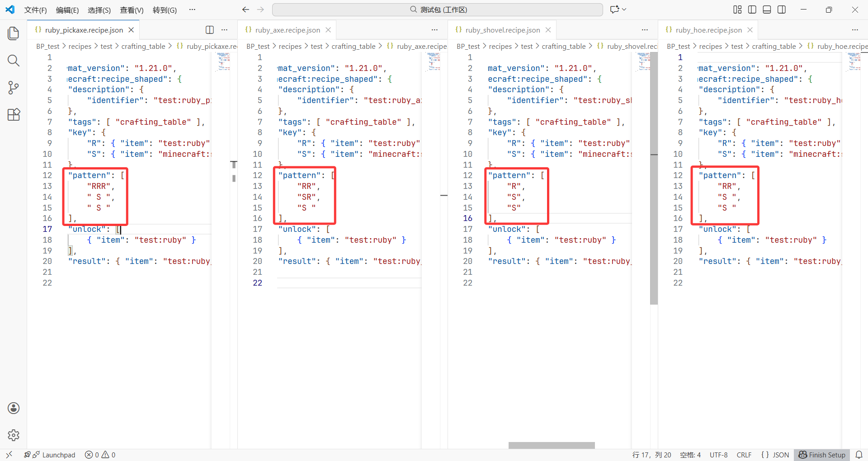Open the Search view in activity bar
This screenshot has width=868, height=461.
tap(14, 61)
